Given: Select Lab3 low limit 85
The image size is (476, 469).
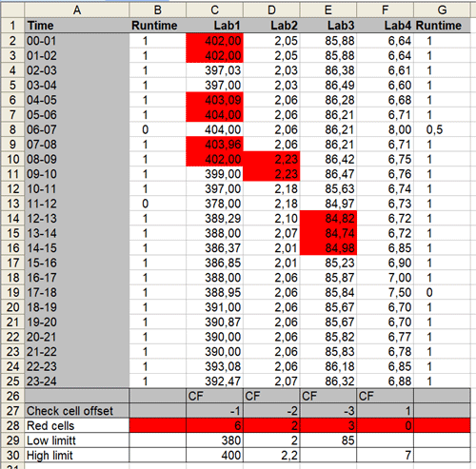Looking at the screenshot, I should pos(328,440).
